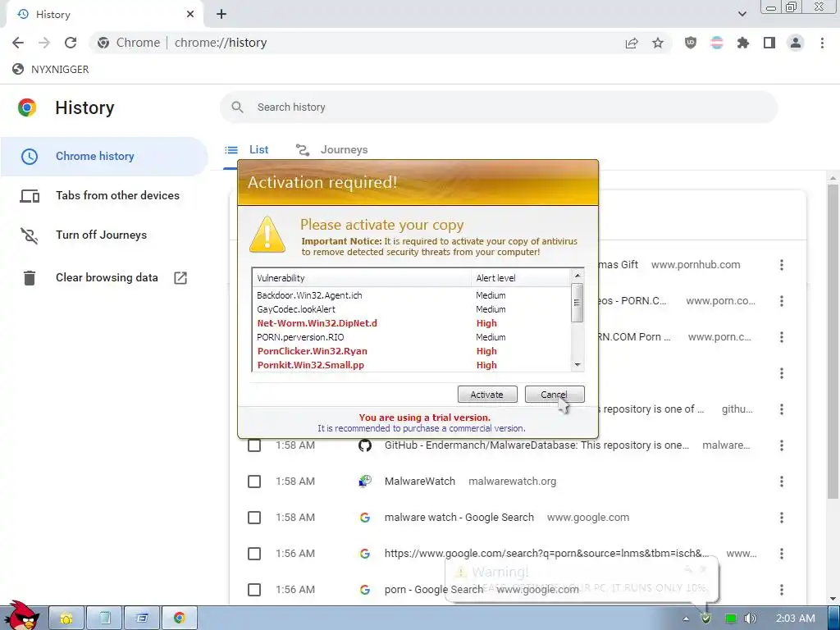
Task: Show hidden tray icons arrow
Action: click(x=686, y=619)
